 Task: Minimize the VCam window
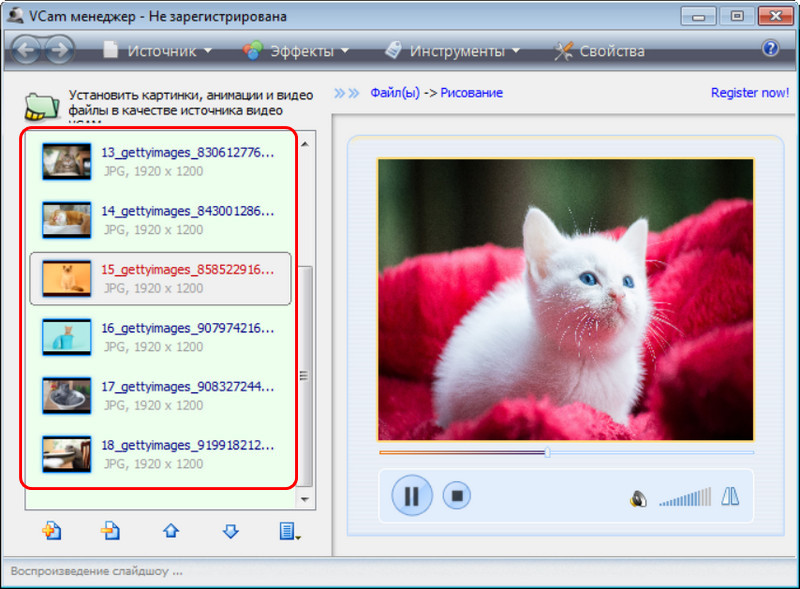pyautogui.click(x=698, y=16)
